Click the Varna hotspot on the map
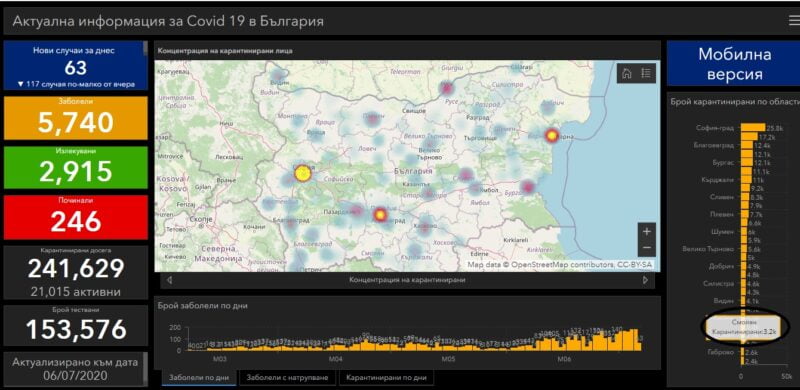This screenshot has height=390, width=800. click(x=552, y=136)
